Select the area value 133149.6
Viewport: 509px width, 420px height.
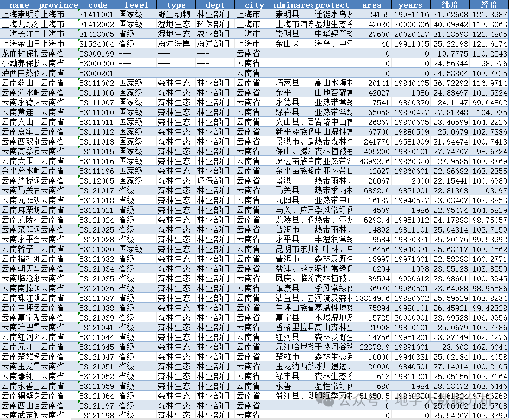coord(371,298)
